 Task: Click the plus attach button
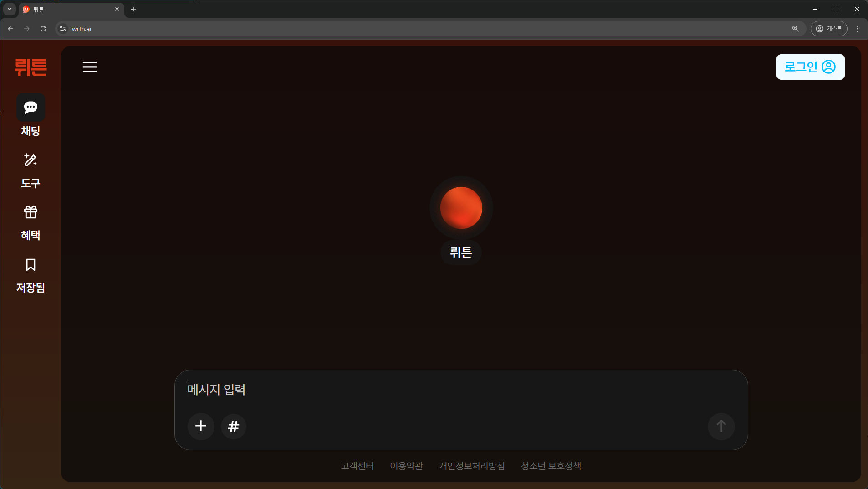point(201,426)
